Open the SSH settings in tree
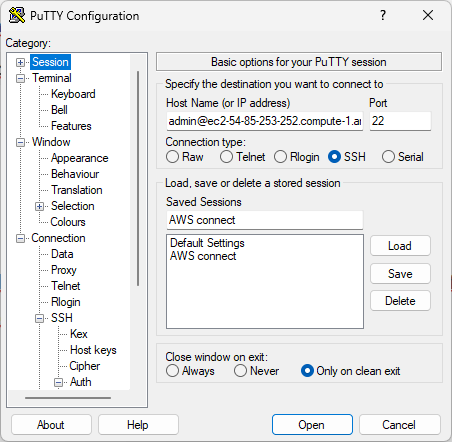The width and height of the screenshot is (452, 442). [62, 318]
